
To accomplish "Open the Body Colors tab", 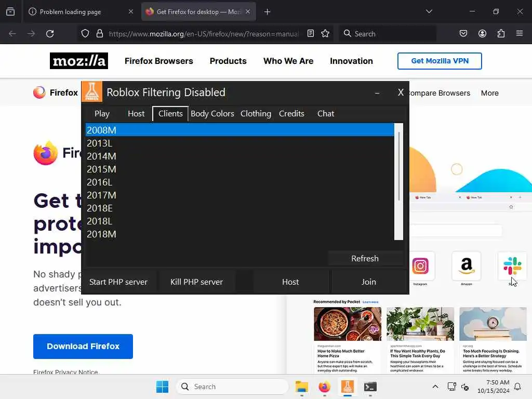I will click(212, 114).
